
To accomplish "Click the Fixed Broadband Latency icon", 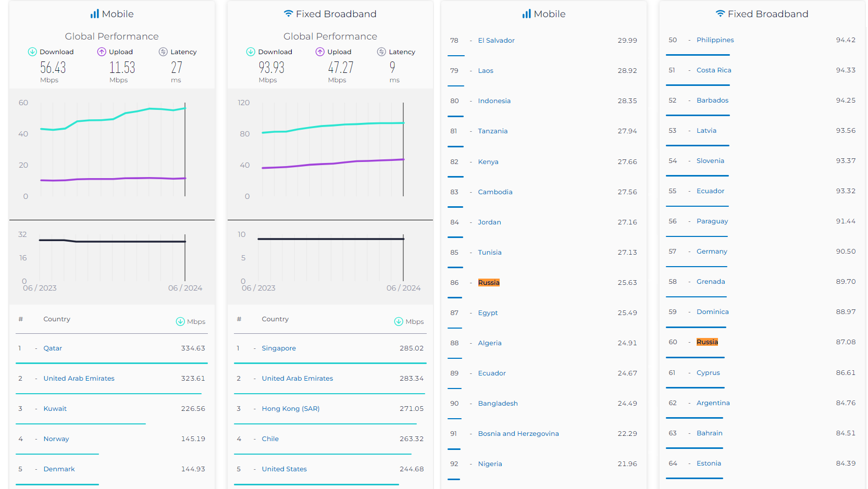I will 381,52.
